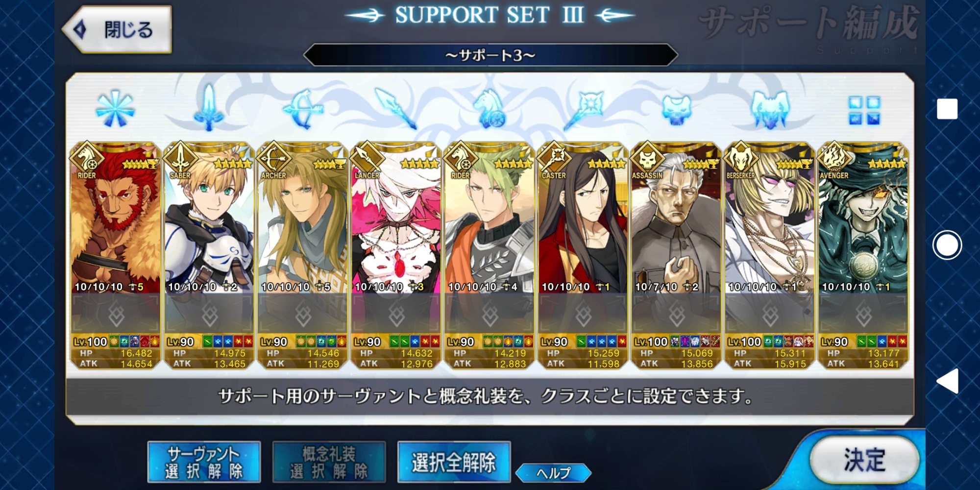This screenshot has height=490, width=980.
Task: Open the Saber servant card
Action: pos(209,218)
